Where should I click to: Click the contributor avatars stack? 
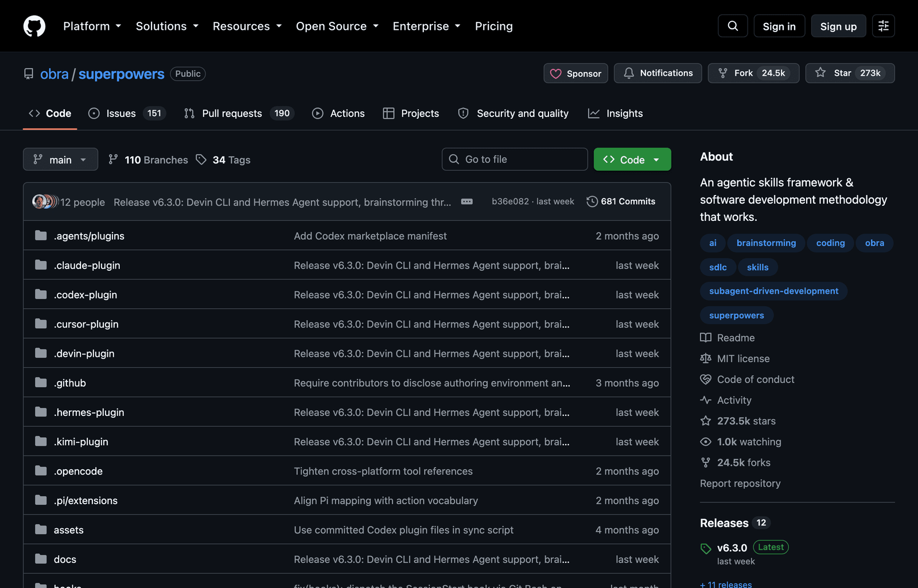[x=45, y=201]
